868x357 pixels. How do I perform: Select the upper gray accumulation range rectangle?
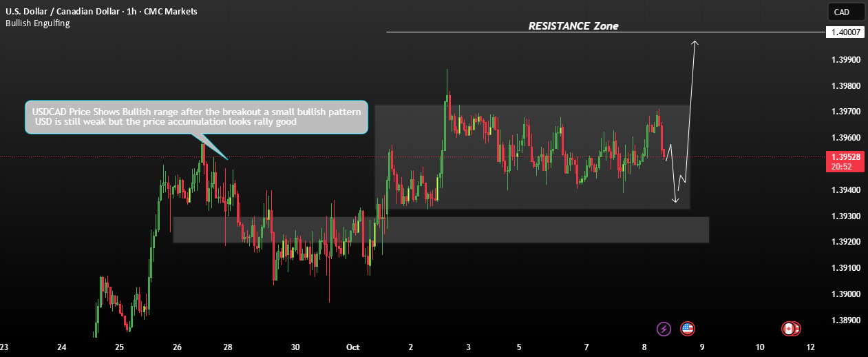pos(531,157)
